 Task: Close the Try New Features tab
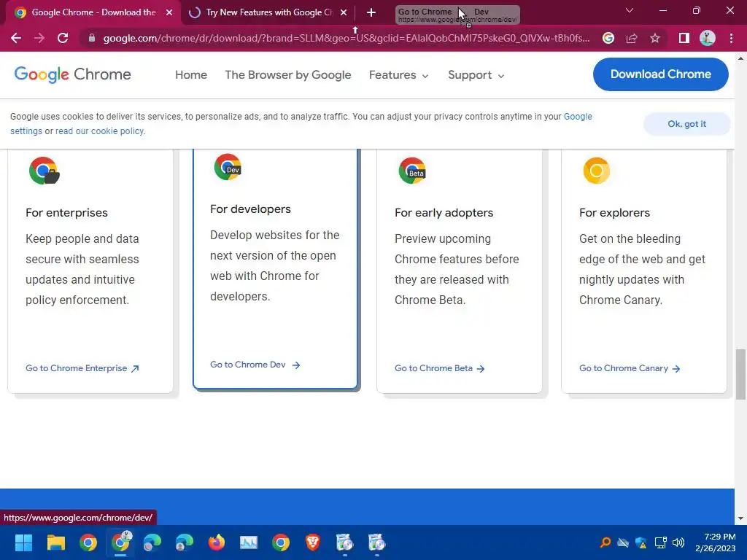pyautogui.click(x=344, y=12)
